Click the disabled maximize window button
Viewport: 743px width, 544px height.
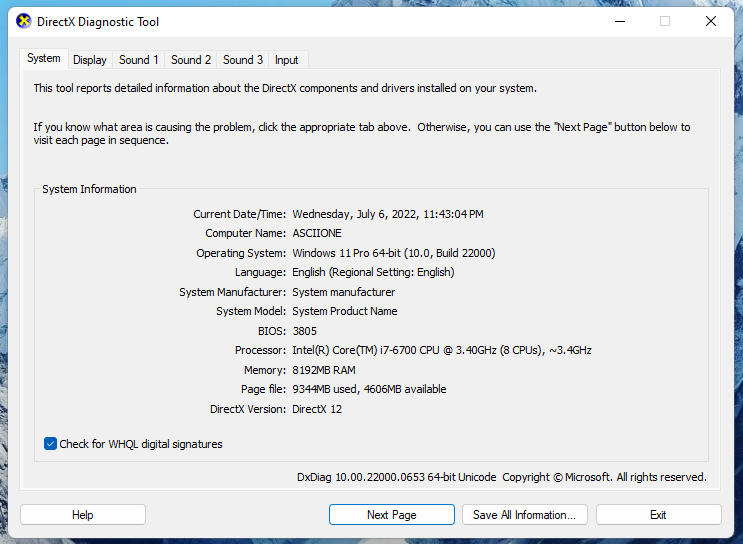tap(665, 21)
